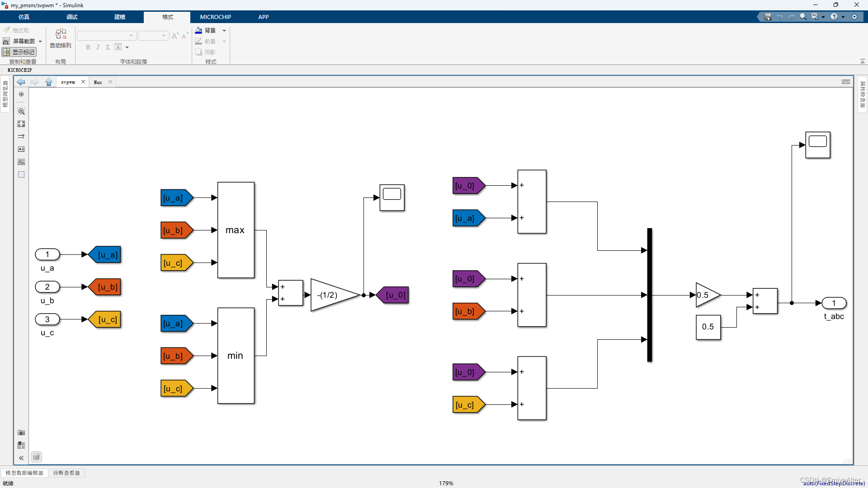Image resolution: width=868 pixels, height=488 pixels.
Task: Expand the 屏幕截图 screenshot dropdown arrow
Action: coord(40,41)
